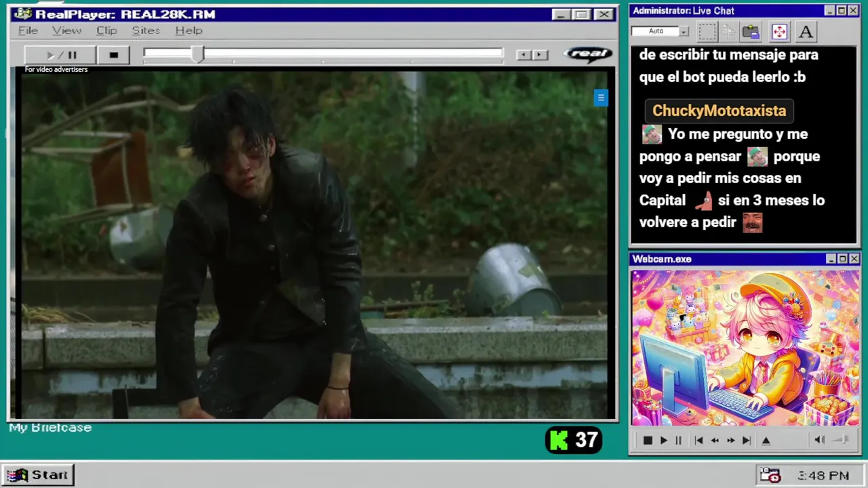This screenshot has height=488, width=868.
Task: Click play in Webcam.exe controls
Action: (x=663, y=441)
